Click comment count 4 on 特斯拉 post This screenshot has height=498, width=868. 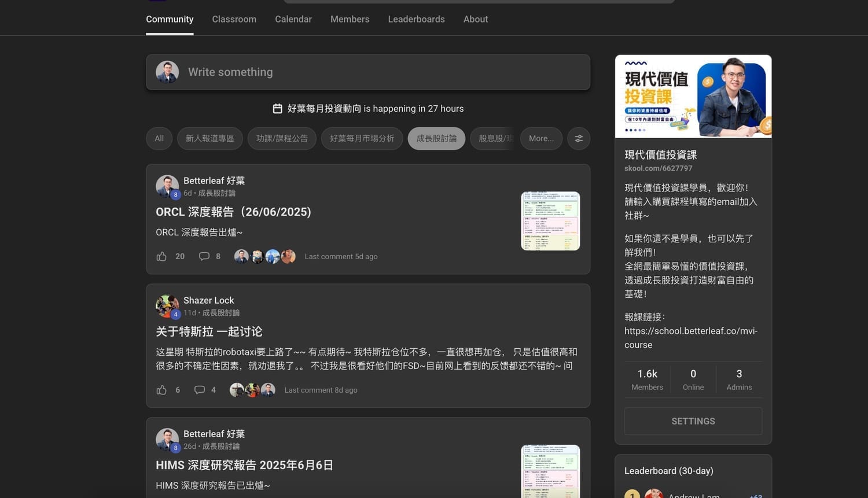(x=214, y=390)
